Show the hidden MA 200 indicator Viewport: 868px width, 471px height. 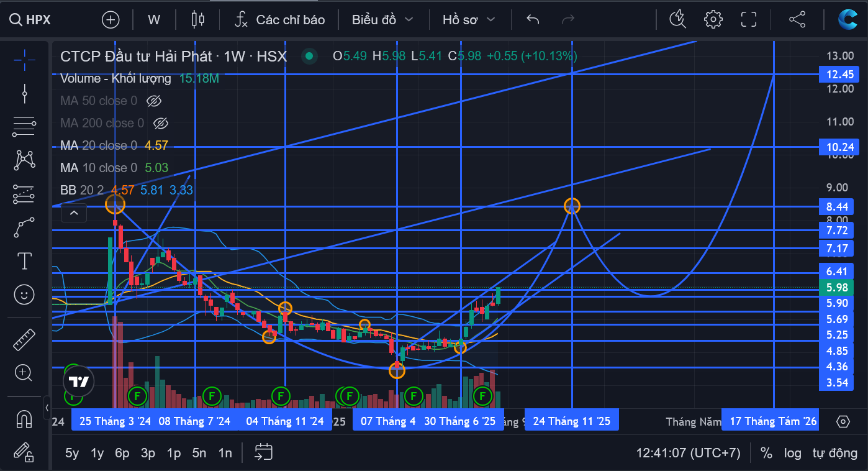161,124
